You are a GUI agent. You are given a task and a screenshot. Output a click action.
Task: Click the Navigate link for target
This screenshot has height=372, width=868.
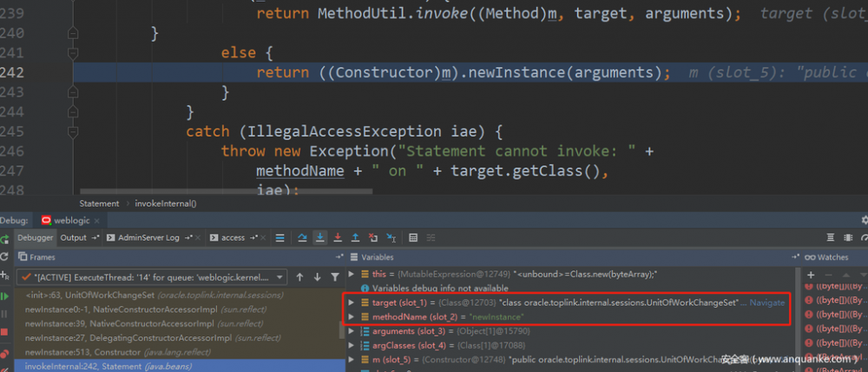(x=766, y=302)
